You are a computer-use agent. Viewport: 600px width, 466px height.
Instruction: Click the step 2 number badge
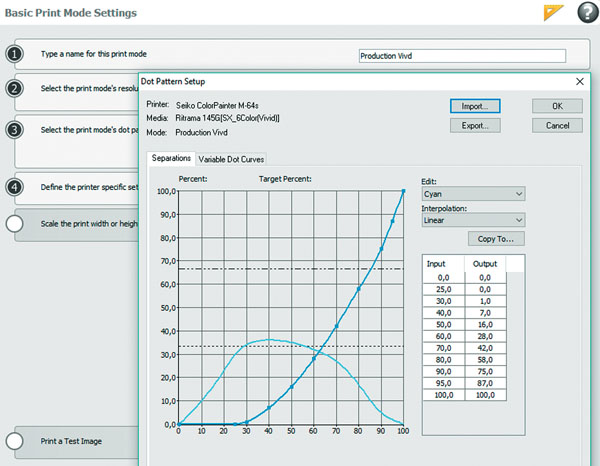point(15,88)
